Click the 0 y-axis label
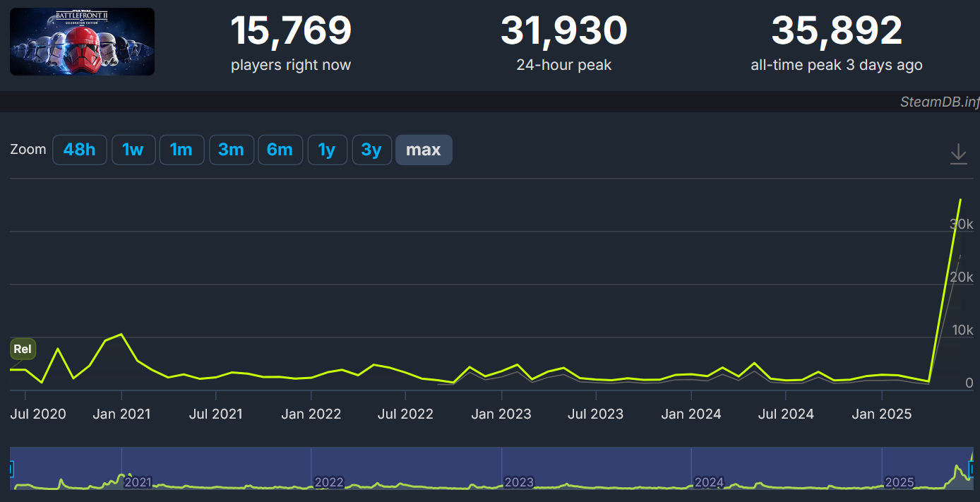The height and width of the screenshot is (502, 980). [x=969, y=383]
